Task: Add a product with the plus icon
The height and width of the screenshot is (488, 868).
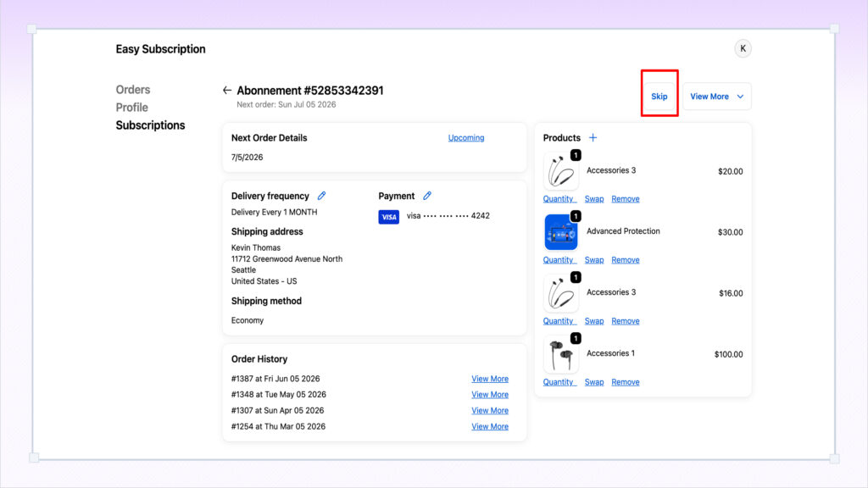Action: (593, 138)
